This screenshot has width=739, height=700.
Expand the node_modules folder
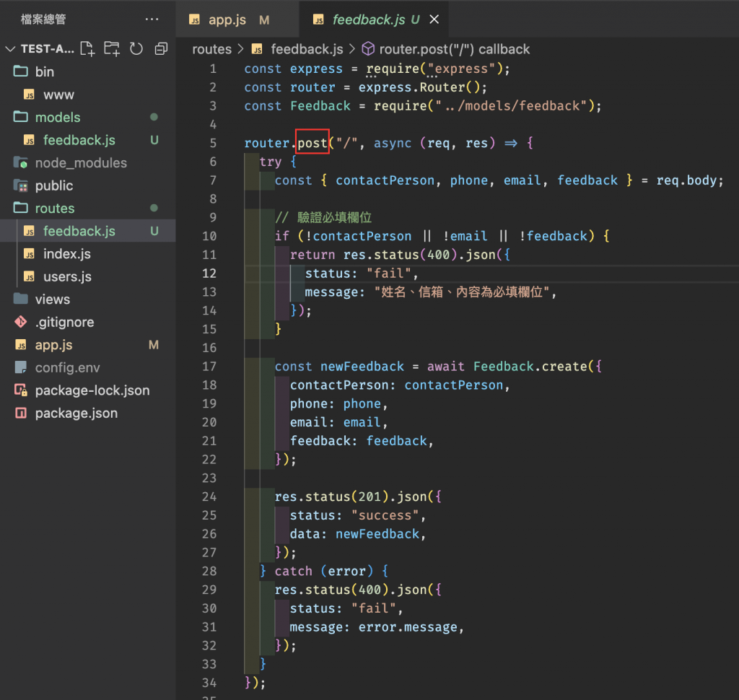coord(80,163)
